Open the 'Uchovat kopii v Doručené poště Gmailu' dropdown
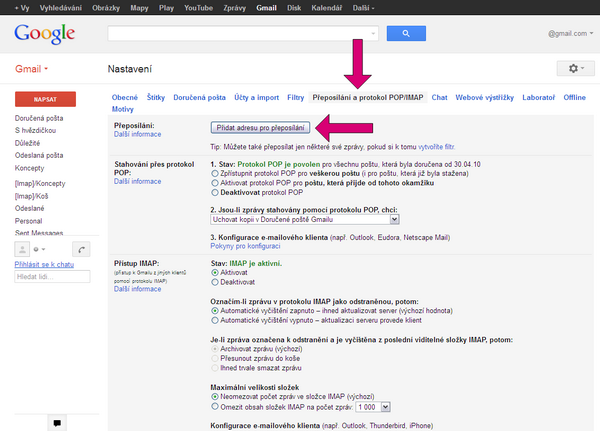The image size is (600, 431). click(x=305, y=219)
